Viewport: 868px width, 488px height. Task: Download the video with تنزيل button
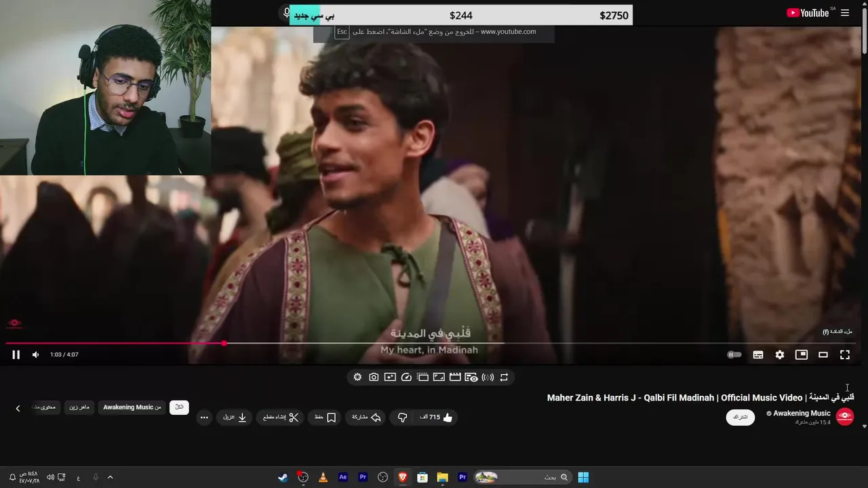point(235,418)
